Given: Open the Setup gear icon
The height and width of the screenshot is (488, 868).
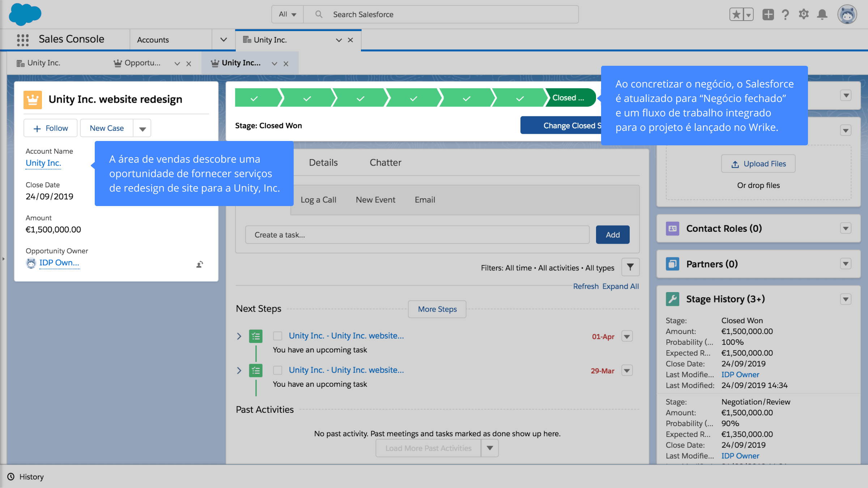Looking at the screenshot, I should pos(804,14).
